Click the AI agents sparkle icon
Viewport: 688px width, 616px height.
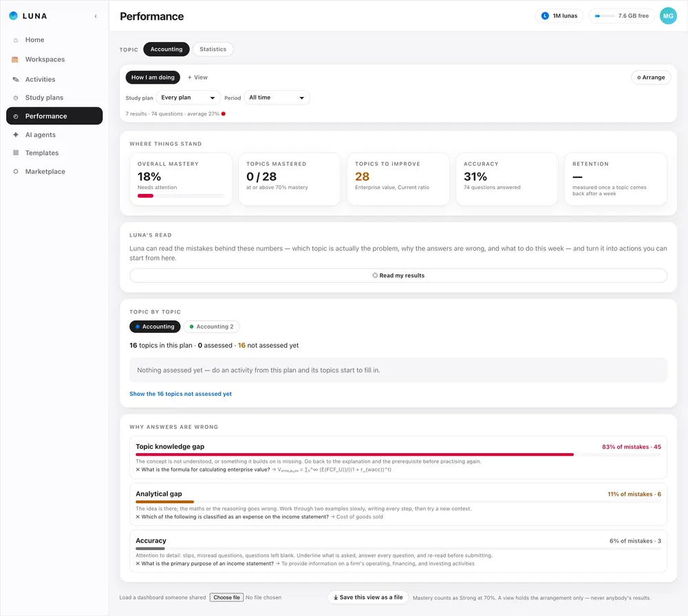click(x=16, y=135)
